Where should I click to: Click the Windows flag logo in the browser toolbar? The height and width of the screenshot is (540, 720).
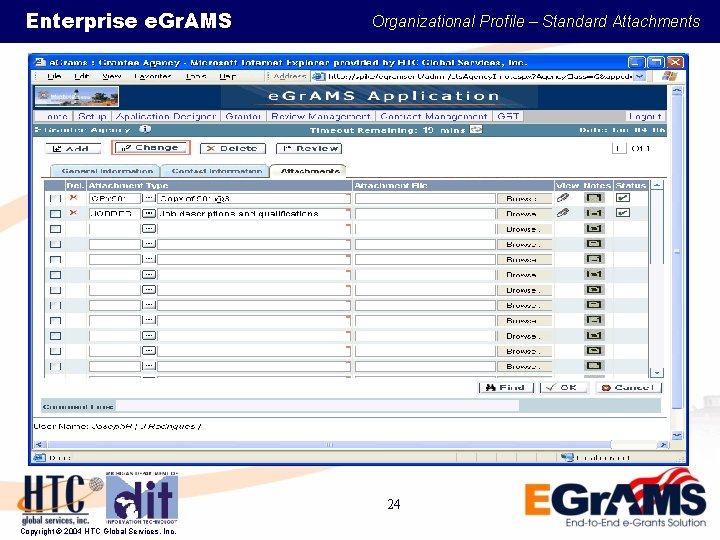point(669,76)
